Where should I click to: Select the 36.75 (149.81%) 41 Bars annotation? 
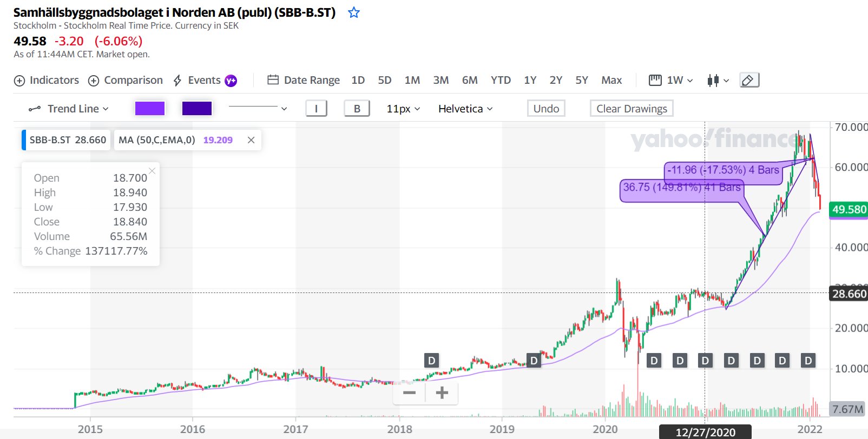pos(682,188)
